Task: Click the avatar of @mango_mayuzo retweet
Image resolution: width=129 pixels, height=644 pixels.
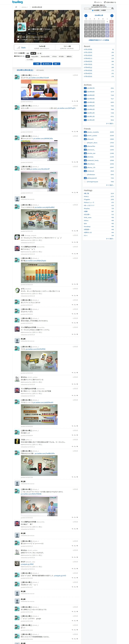Action: [17, 237]
